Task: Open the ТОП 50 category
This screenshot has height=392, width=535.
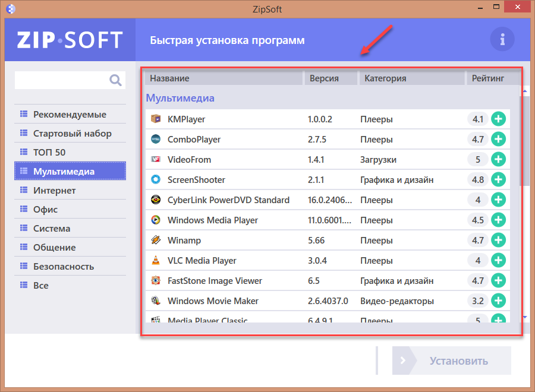Action: pyautogui.click(x=70, y=153)
